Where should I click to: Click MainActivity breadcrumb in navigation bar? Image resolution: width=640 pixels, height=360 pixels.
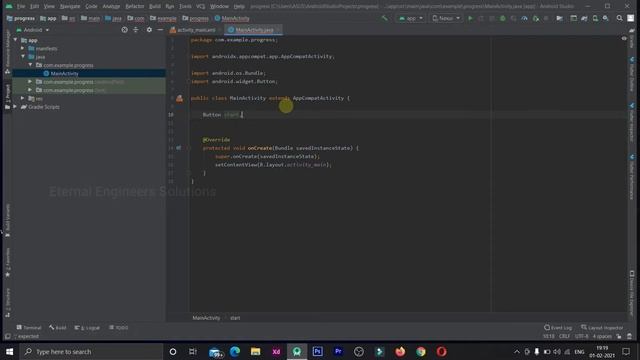click(232, 18)
